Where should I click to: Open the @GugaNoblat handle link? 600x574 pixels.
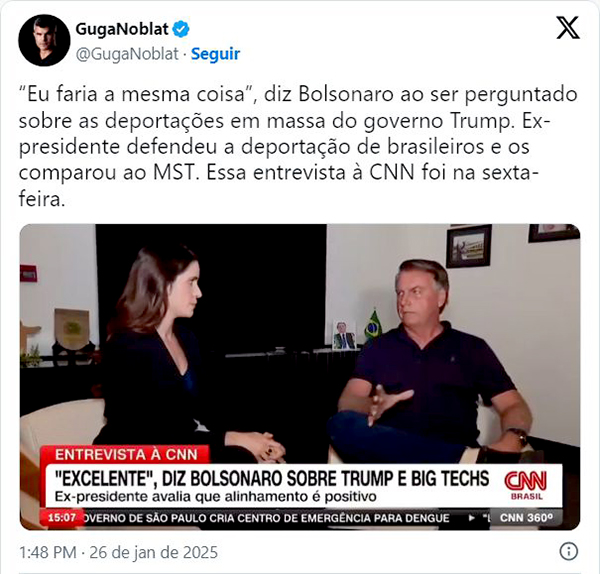(127, 54)
